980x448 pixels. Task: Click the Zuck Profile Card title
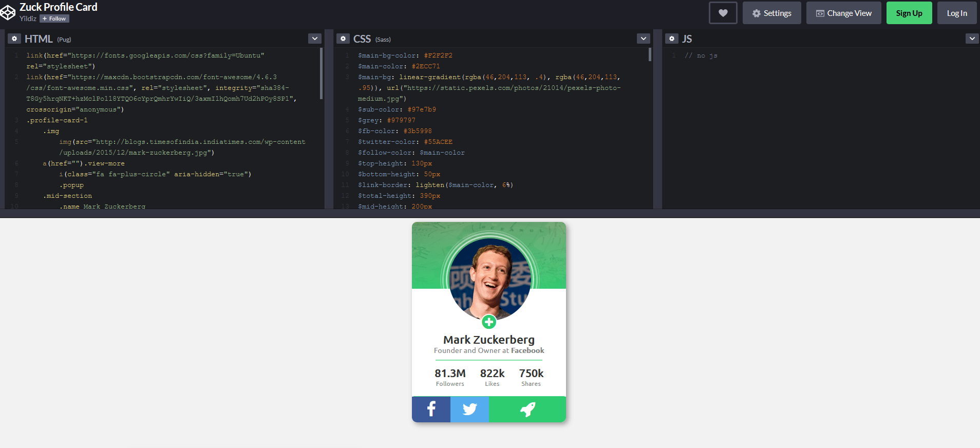click(x=59, y=7)
